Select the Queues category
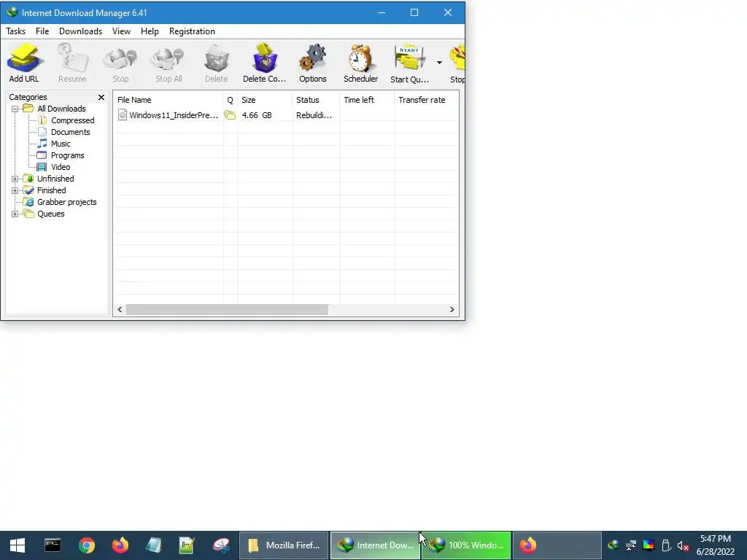The width and height of the screenshot is (747, 560). [x=51, y=214]
